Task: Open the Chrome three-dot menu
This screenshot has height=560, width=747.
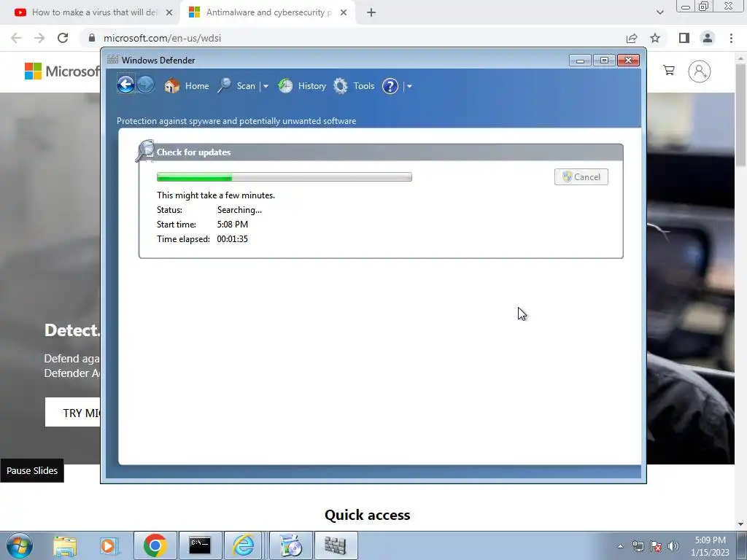Action: click(731, 38)
